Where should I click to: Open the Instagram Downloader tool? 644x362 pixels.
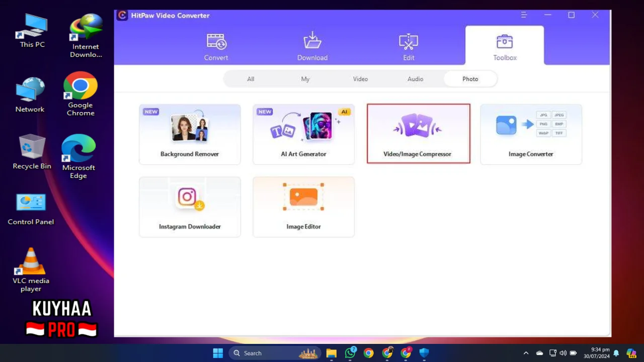[190, 207]
